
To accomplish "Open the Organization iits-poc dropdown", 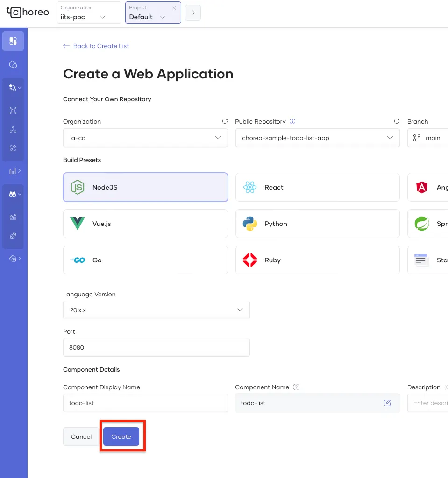I will (x=89, y=13).
